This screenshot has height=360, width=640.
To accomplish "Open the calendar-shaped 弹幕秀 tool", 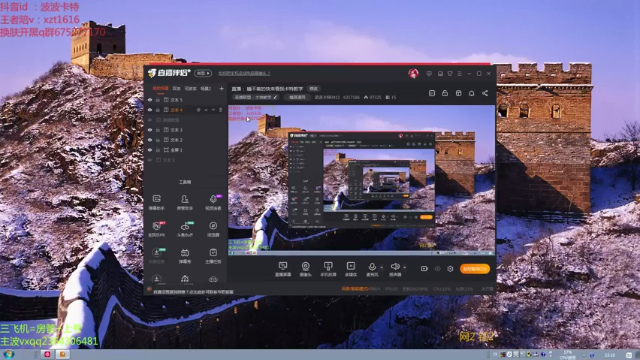I will click(x=184, y=256).
